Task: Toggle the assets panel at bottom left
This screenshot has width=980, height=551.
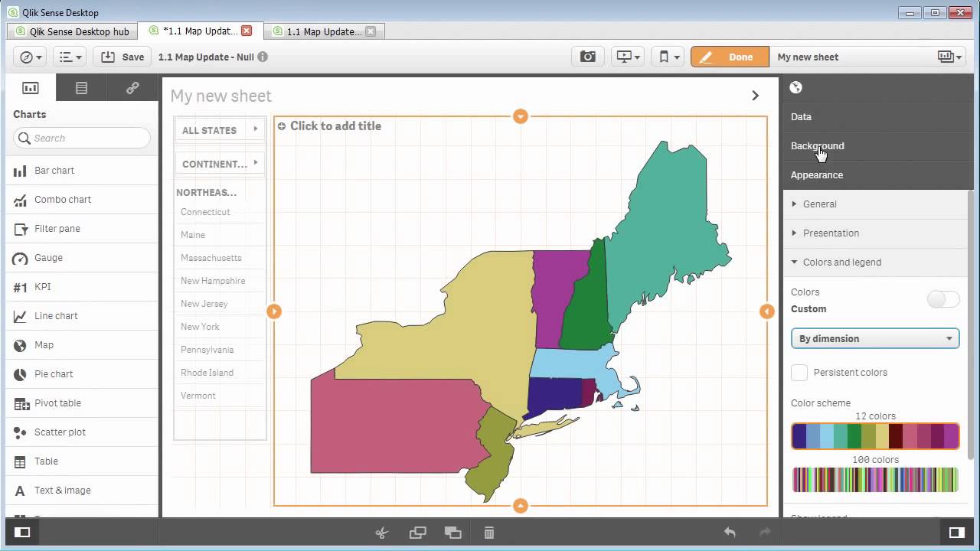Action: [x=22, y=533]
